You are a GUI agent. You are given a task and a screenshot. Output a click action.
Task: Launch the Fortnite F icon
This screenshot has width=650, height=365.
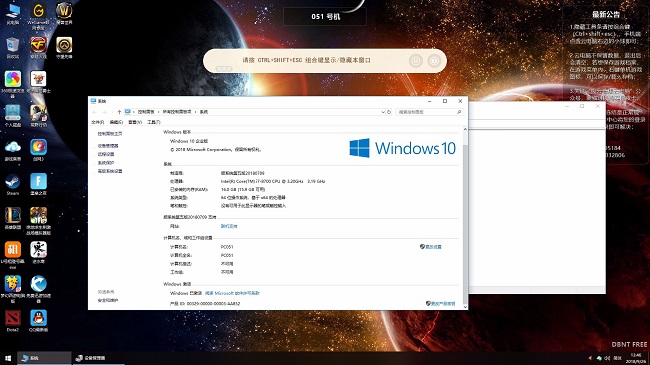[38, 185]
